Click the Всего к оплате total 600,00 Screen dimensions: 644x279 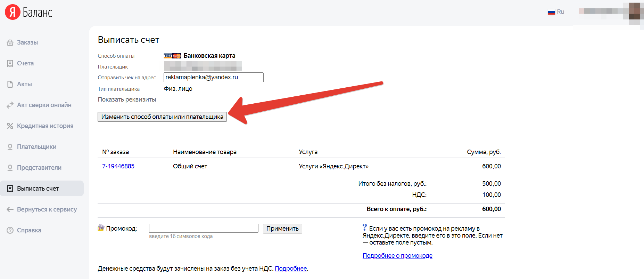492,209
